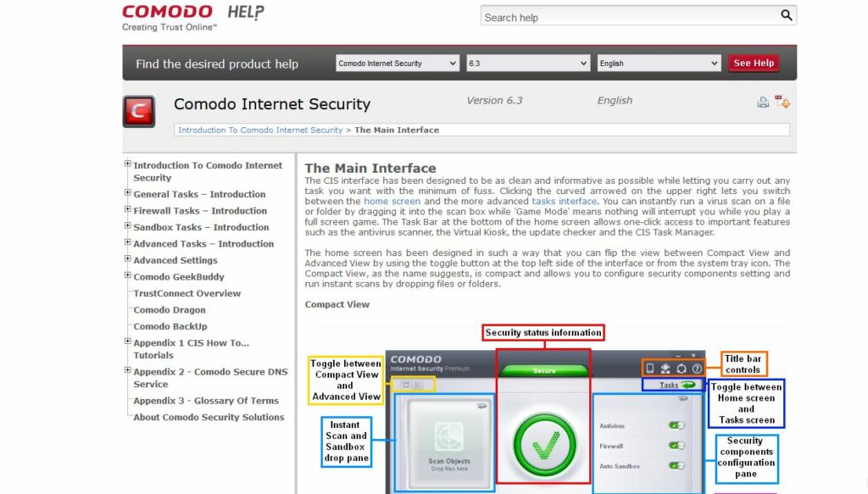Click the CIS interface screenshot image
Viewport: 868px width, 494px height.
coord(545,409)
